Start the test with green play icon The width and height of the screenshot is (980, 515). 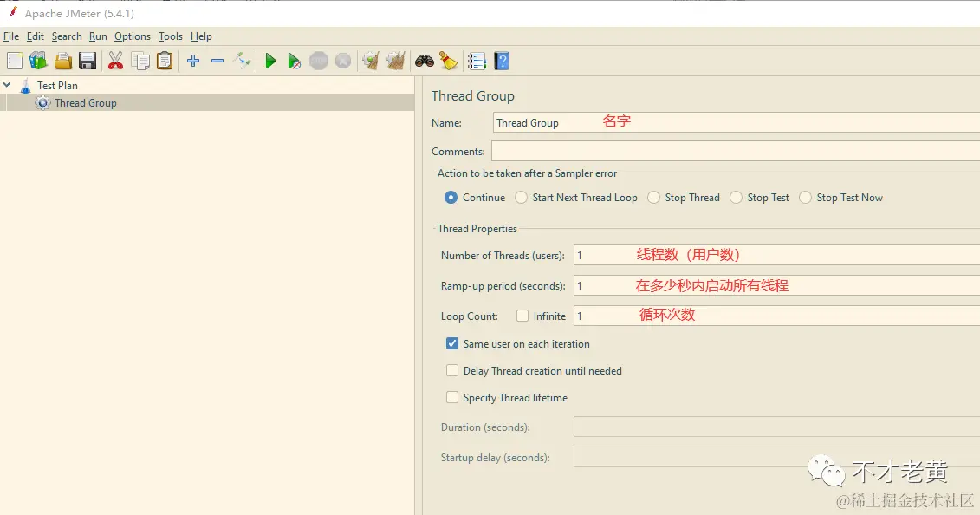tap(270, 61)
